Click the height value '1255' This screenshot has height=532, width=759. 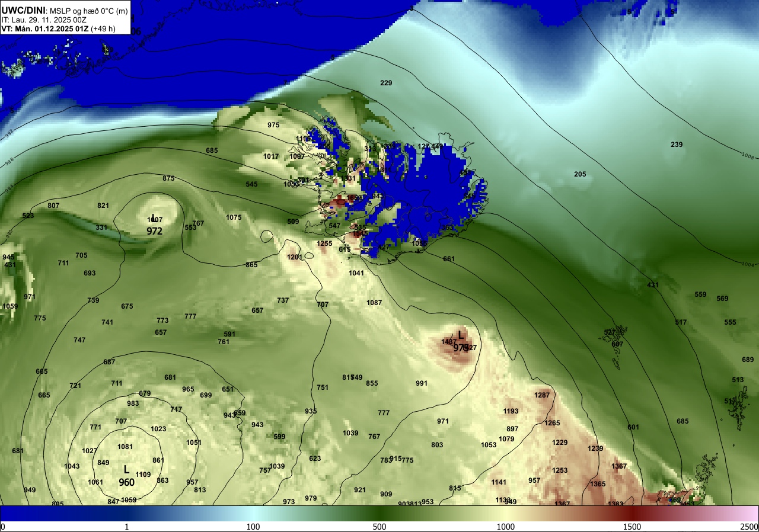point(324,243)
